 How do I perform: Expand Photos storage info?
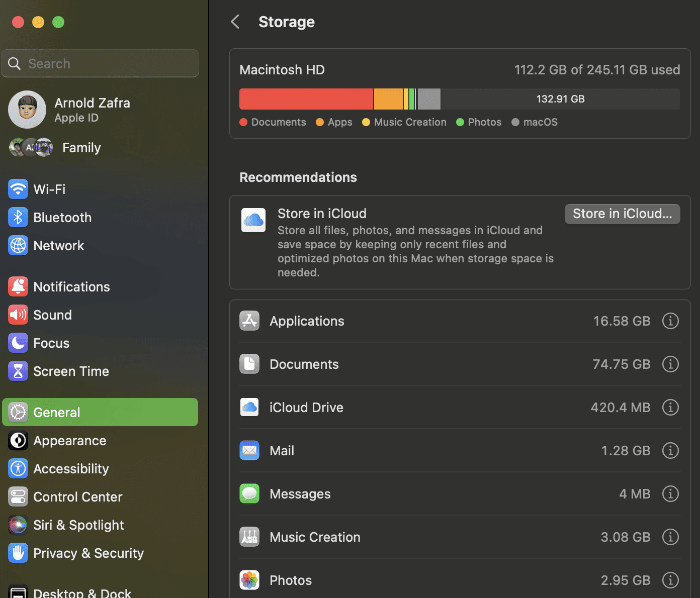tap(670, 580)
